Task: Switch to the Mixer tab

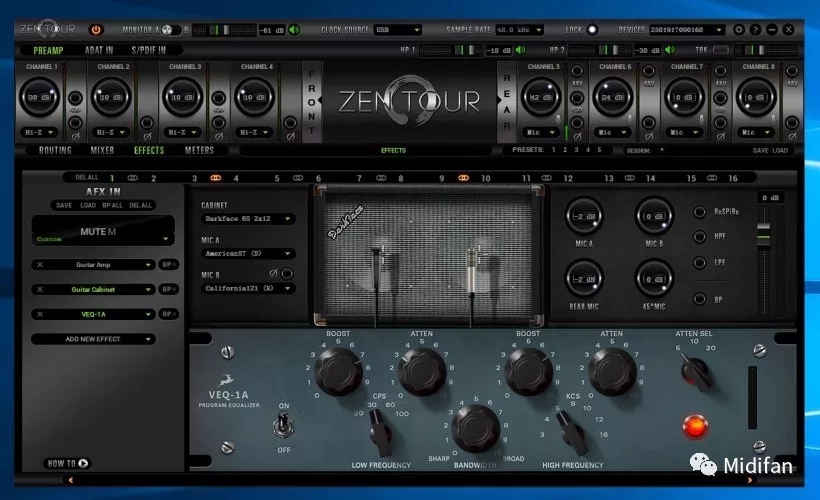Action: click(x=103, y=151)
